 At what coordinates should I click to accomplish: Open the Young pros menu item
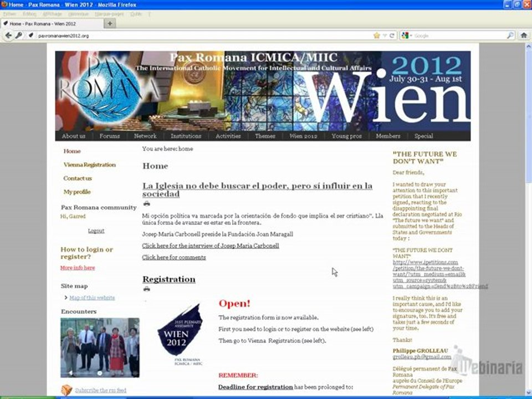[346, 136]
